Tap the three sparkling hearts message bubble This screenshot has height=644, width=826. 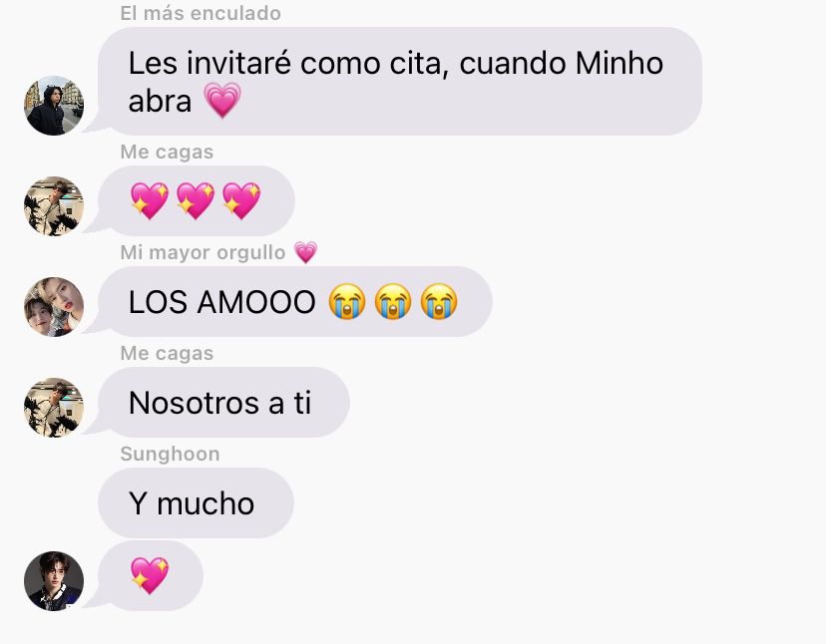196,200
